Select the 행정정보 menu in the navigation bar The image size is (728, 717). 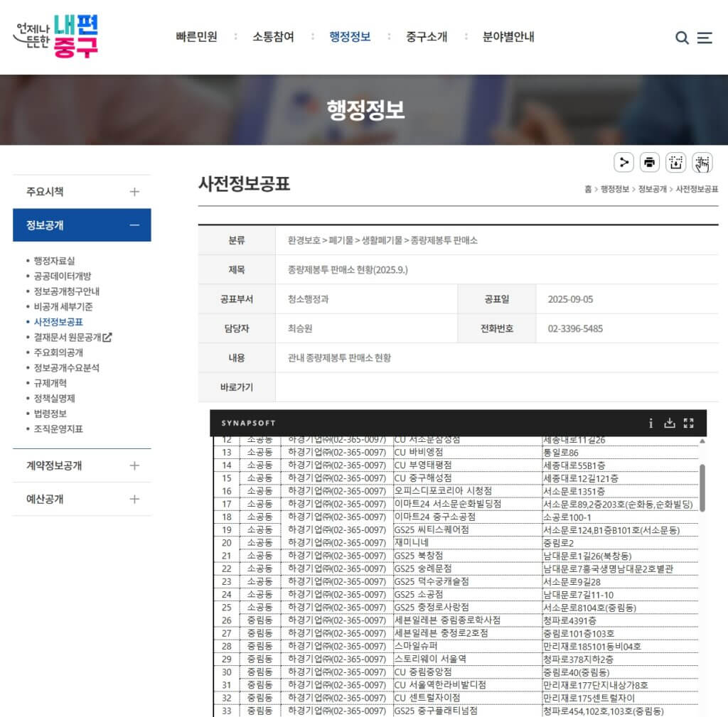[350, 37]
